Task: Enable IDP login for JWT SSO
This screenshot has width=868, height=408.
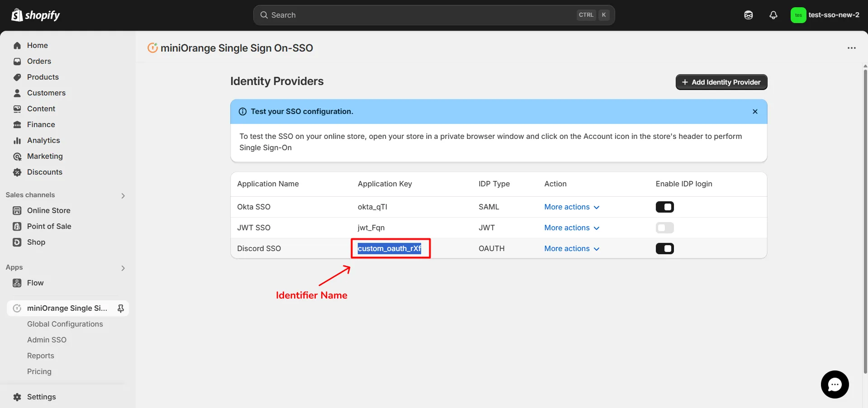Action: pyautogui.click(x=664, y=228)
